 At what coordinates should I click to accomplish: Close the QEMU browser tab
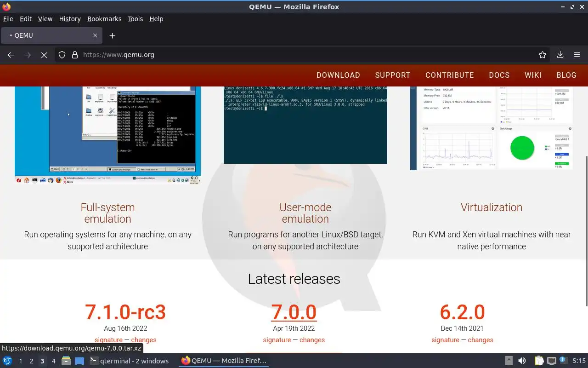(95, 35)
